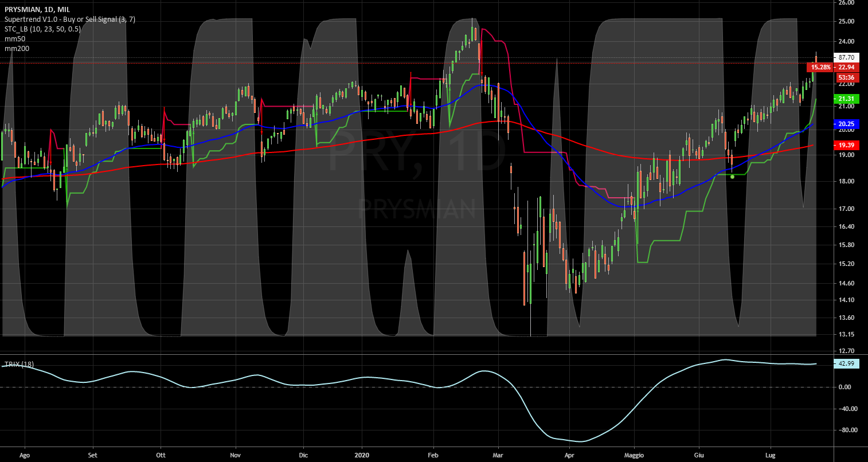Click the Lug month label on time axis
Viewport: 868px width, 462px height.
(x=771, y=456)
